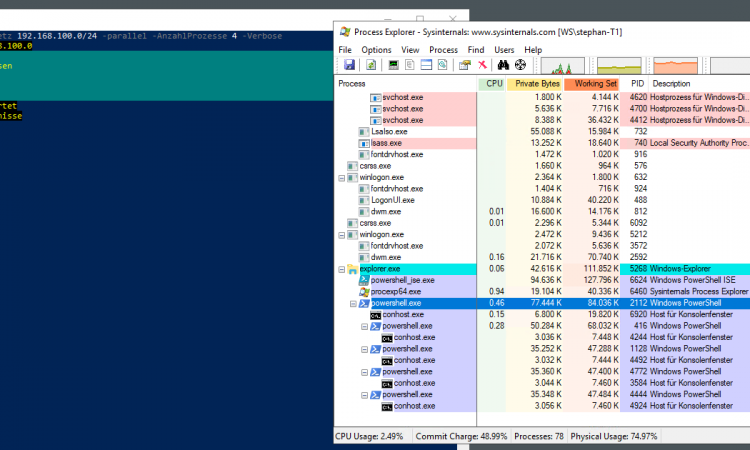Select the Lsalso.exe row
Image resolution: width=750 pixels, height=450 pixels.
542,132
